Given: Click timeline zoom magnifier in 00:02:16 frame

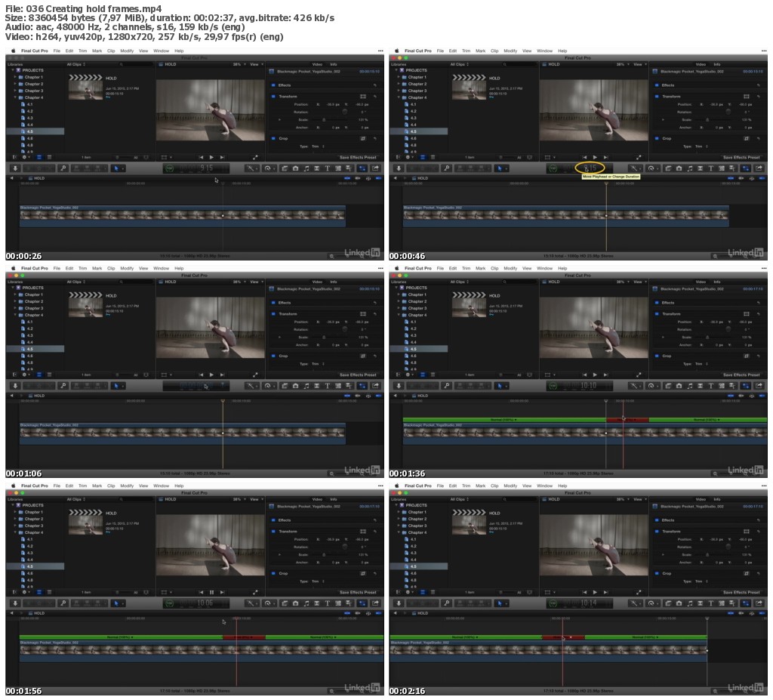Looking at the screenshot, I should tap(716, 691).
